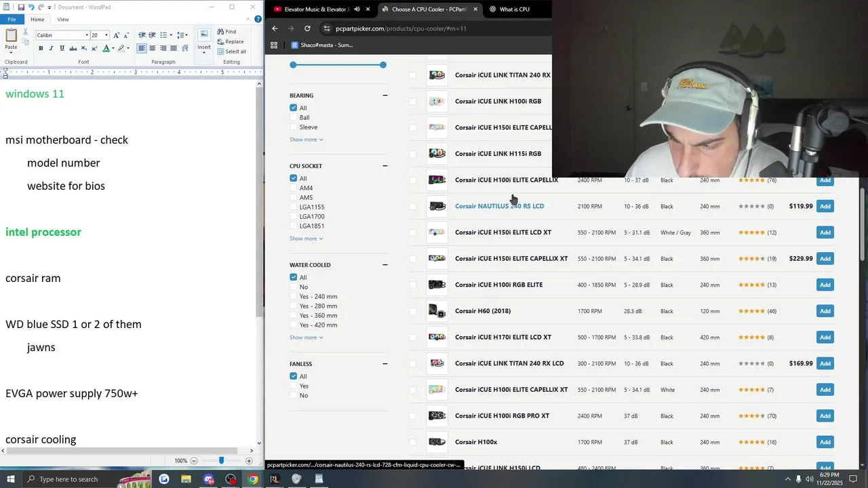Click the Undo arrow in WordPad
This screenshot has height=488, width=868.
(x=32, y=7)
